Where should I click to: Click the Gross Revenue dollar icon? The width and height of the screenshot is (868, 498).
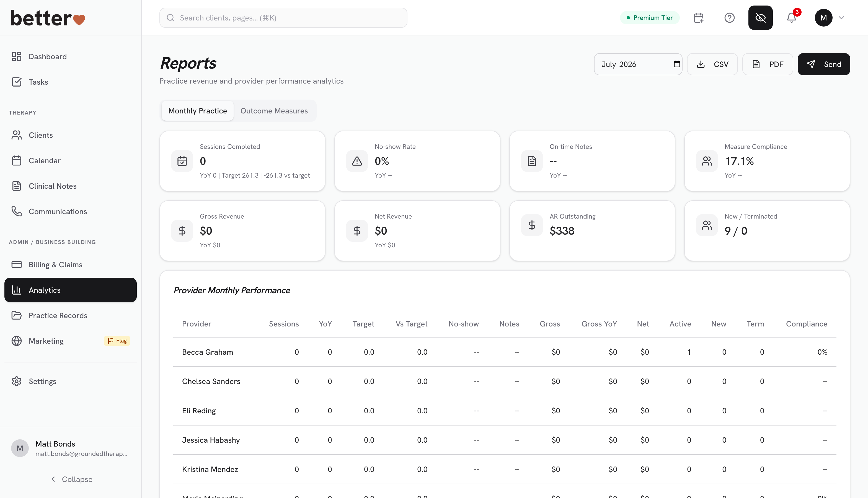coord(182,231)
